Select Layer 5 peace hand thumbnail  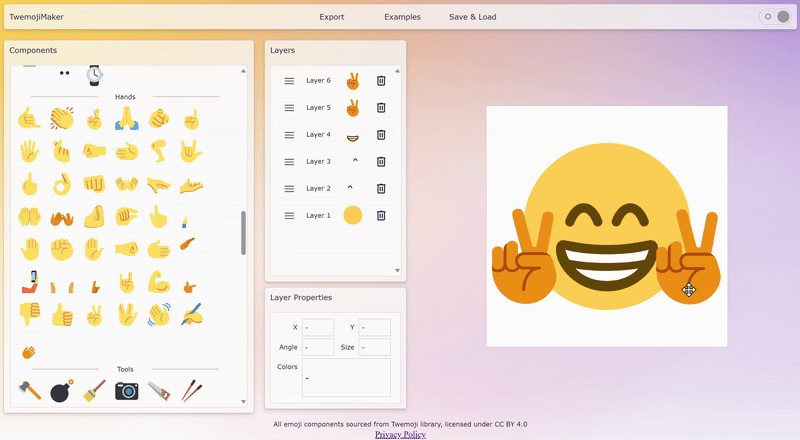pos(352,108)
